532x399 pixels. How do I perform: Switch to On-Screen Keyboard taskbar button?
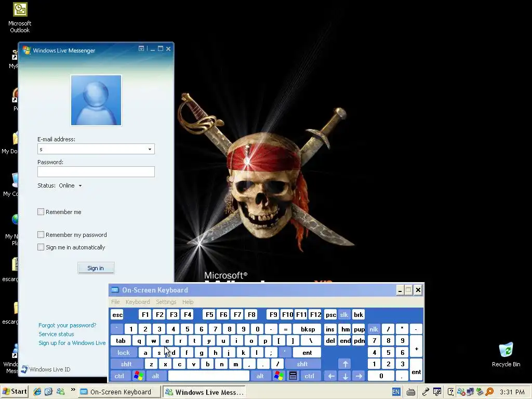pyautogui.click(x=119, y=392)
